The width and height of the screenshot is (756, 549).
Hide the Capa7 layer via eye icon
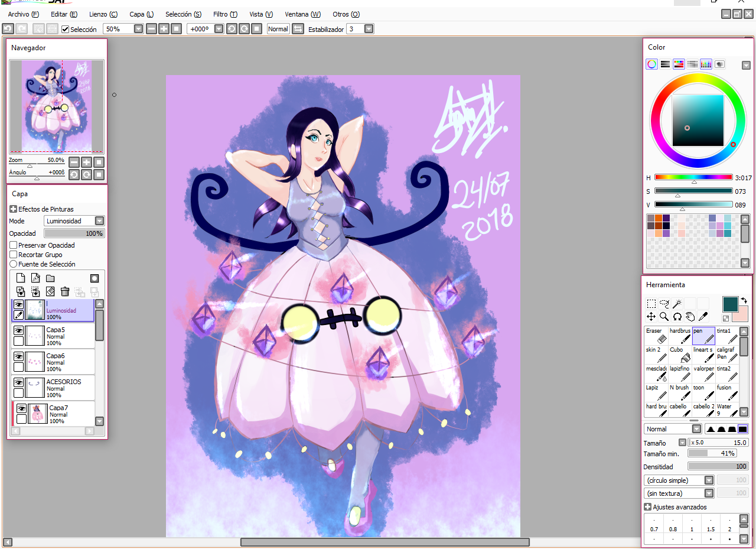[21, 408]
